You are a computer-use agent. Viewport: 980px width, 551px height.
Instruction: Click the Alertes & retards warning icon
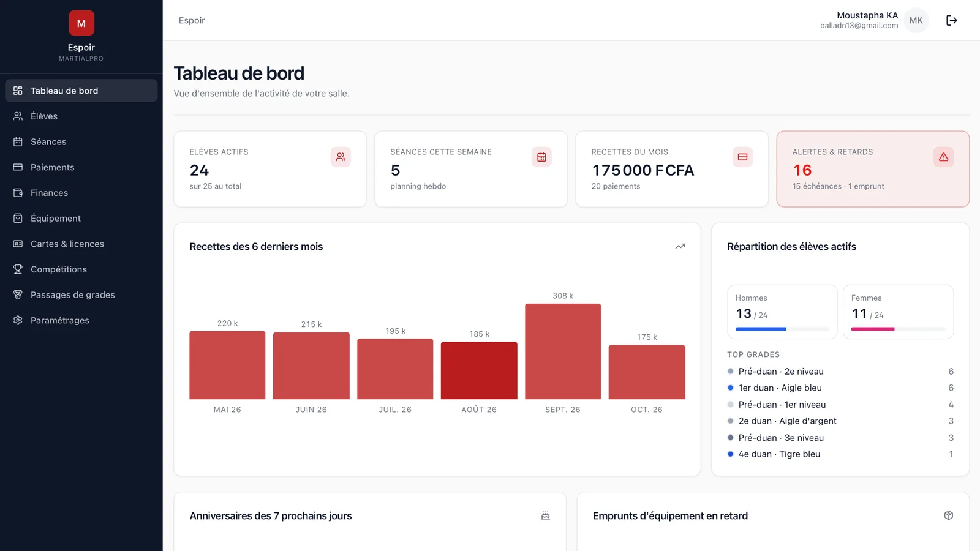943,157
